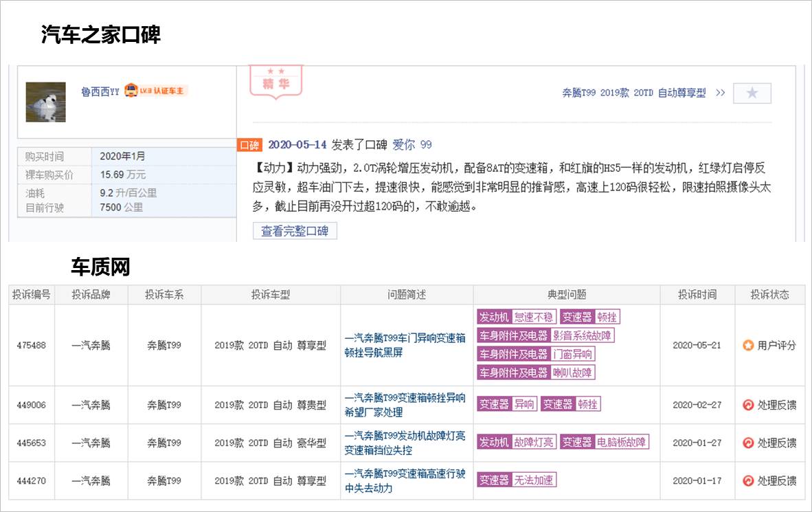This screenshot has width=812, height=512.
Task: Click price value 15.69 万元
Action: click(x=123, y=175)
